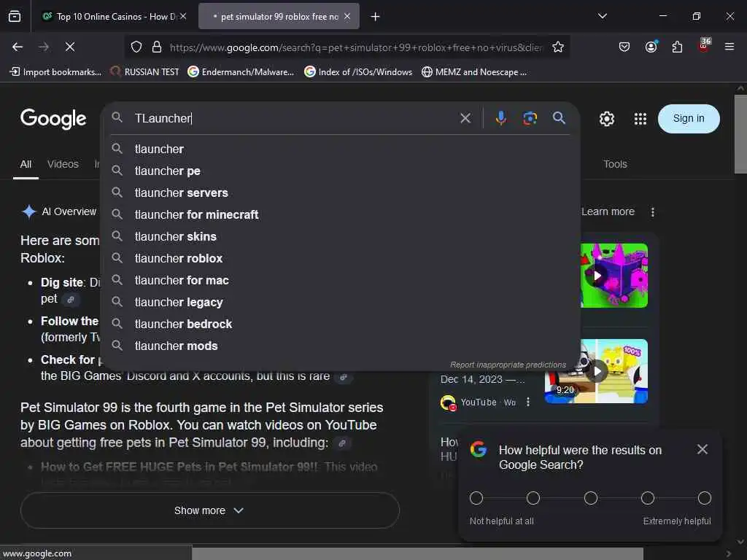Open Endermanch/Malware bookmark

(x=241, y=72)
